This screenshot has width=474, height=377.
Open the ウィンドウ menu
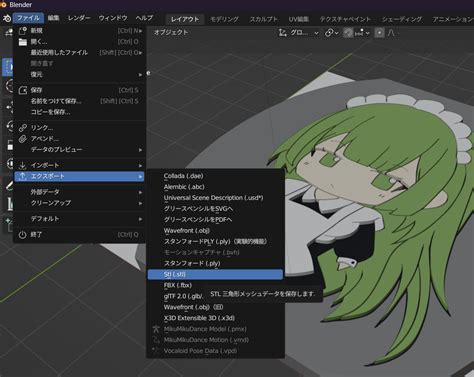[x=113, y=18]
